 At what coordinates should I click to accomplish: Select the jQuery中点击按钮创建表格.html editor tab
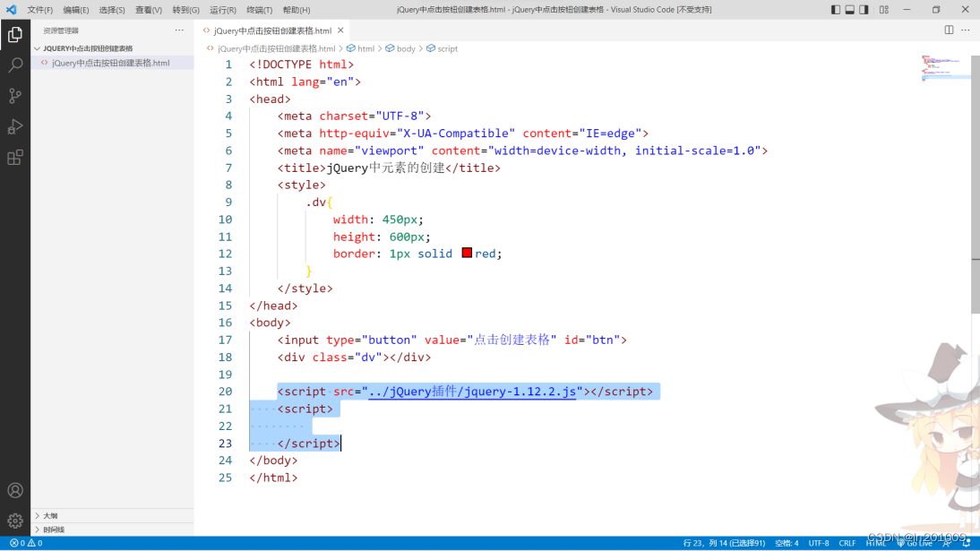point(272,30)
